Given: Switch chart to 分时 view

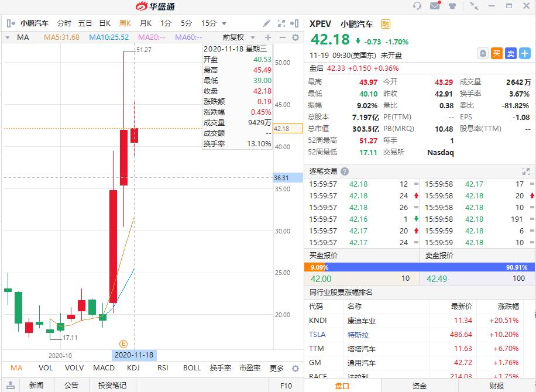Looking at the screenshot, I should click(64, 23).
